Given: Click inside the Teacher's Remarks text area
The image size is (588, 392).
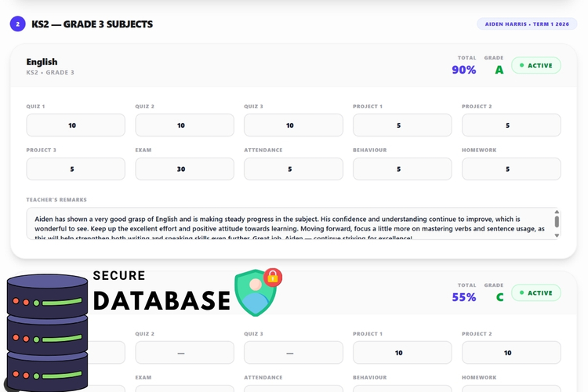Looking at the screenshot, I should coord(289,223).
